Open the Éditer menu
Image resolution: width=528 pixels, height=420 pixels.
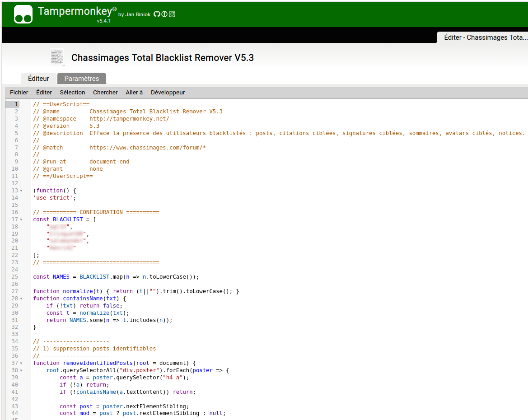(x=44, y=92)
